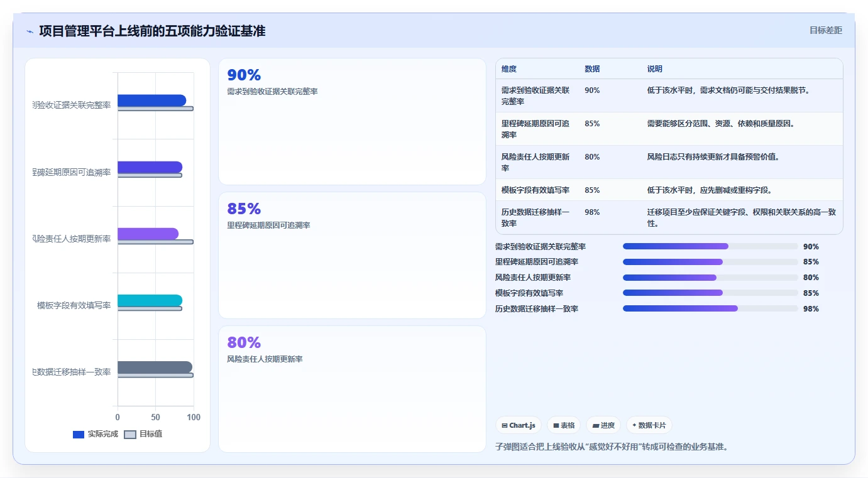Click the indigo actual bar for 碑延期原因可追溯率

tap(150, 167)
